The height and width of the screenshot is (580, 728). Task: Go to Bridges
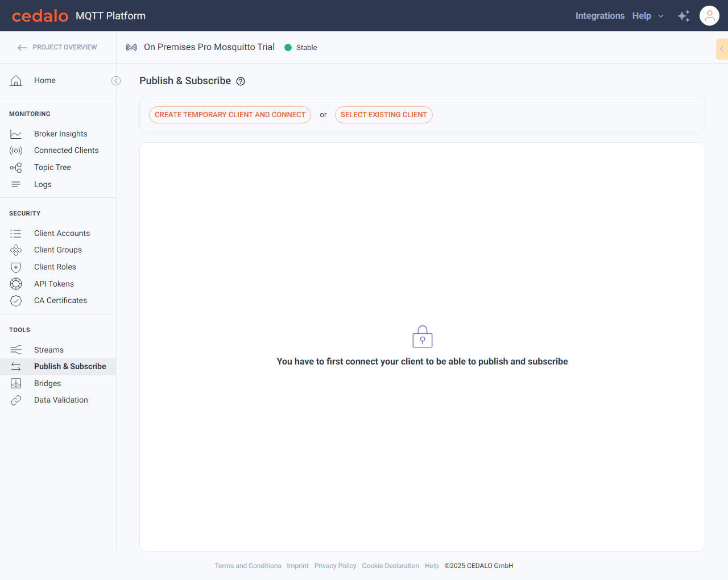click(47, 384)
